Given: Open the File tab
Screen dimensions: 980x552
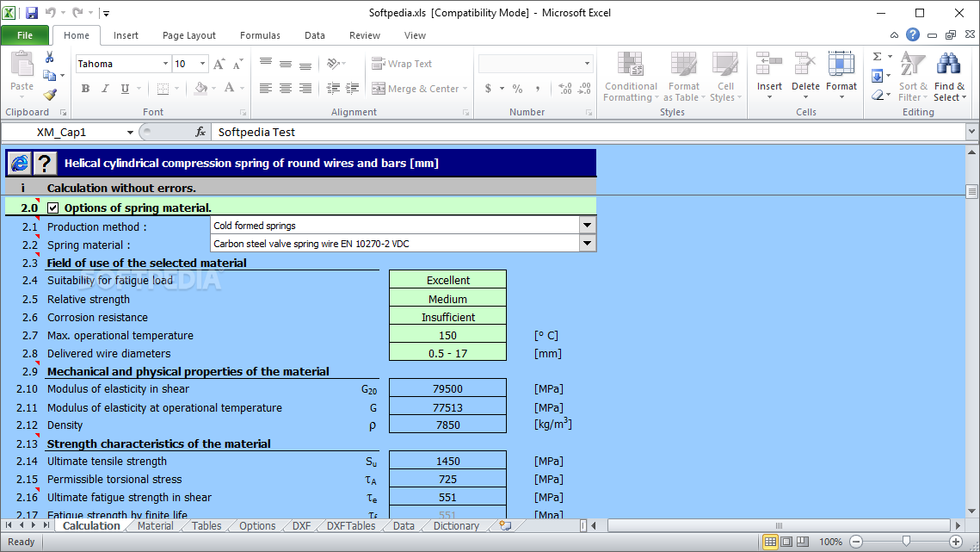Looking at the screenshot, I should tap(25, 35).
